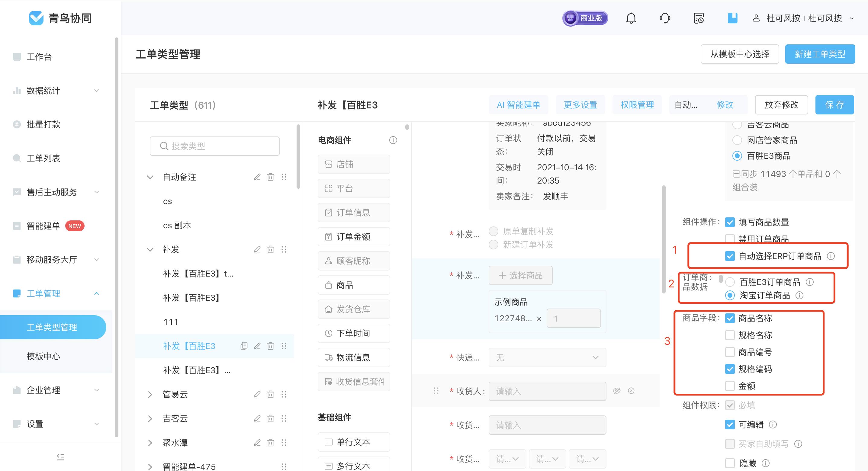Click the pencil icon for 聚水潭
Screen dimensions: 868x471
pyautogui.click(x=257, y=442)
